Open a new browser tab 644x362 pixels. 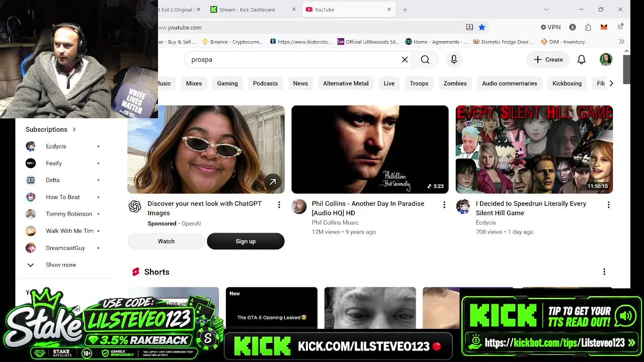point(405,10)
